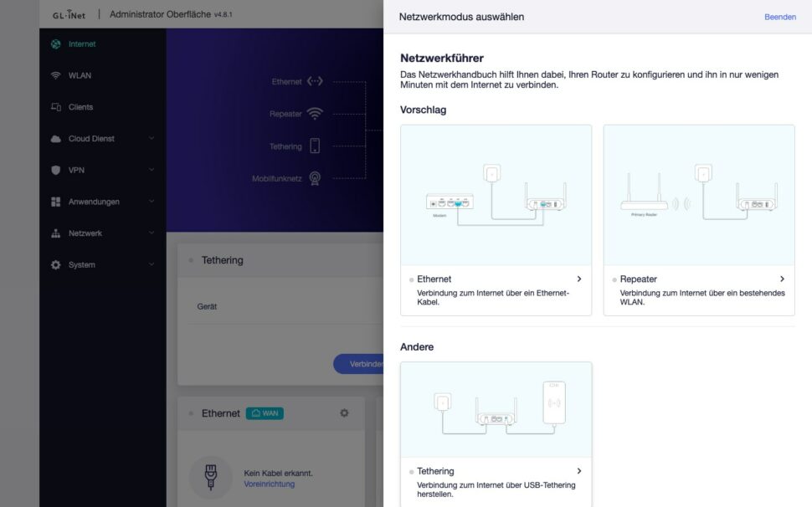Viewport: 812px width, 507px height.
Task: Expand the Cloud Dienst menu chevron
Action: tap(152, 138)
